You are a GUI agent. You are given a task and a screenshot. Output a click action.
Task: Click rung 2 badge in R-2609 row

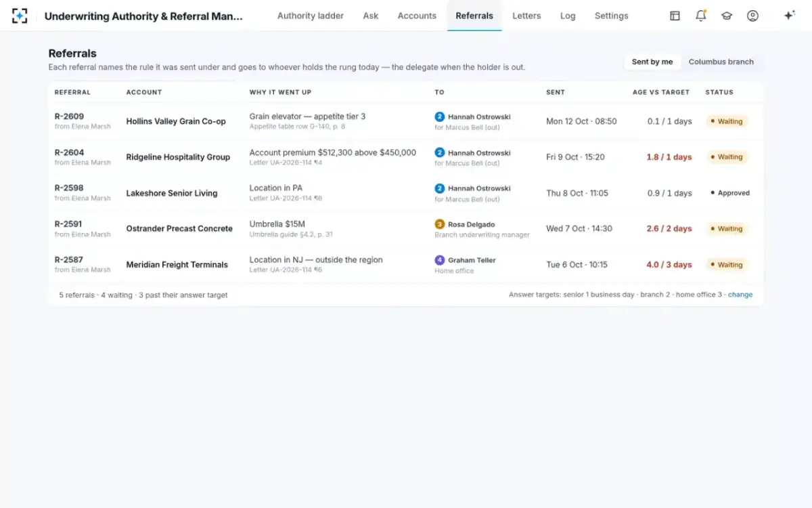(439, 117)
